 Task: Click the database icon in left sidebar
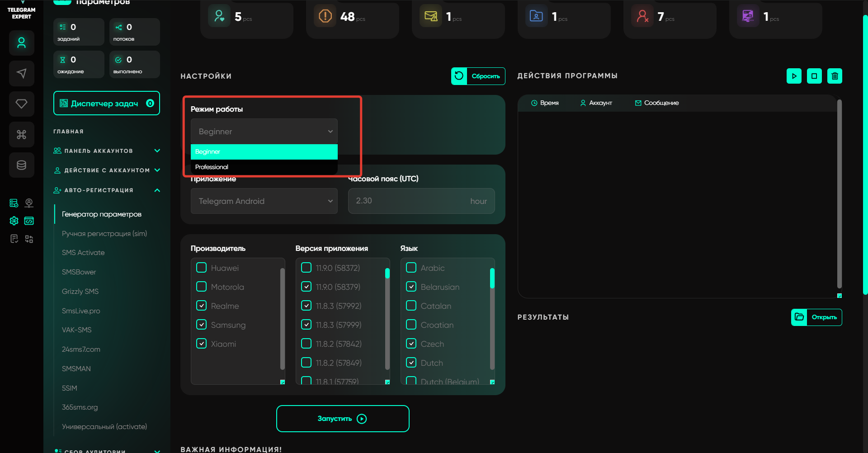[21, 165]
